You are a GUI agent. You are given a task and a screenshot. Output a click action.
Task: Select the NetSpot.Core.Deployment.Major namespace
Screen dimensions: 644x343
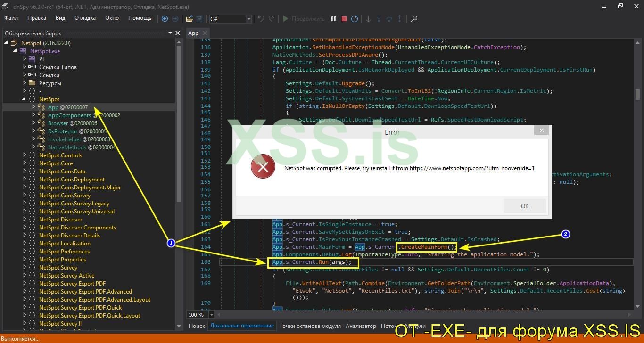click(80, 187)
